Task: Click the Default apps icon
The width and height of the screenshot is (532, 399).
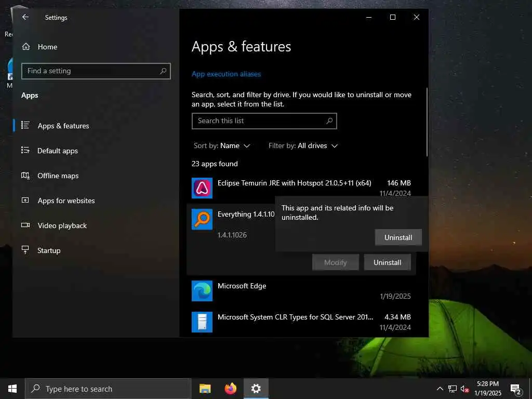Action: click(x=25, y=150)
